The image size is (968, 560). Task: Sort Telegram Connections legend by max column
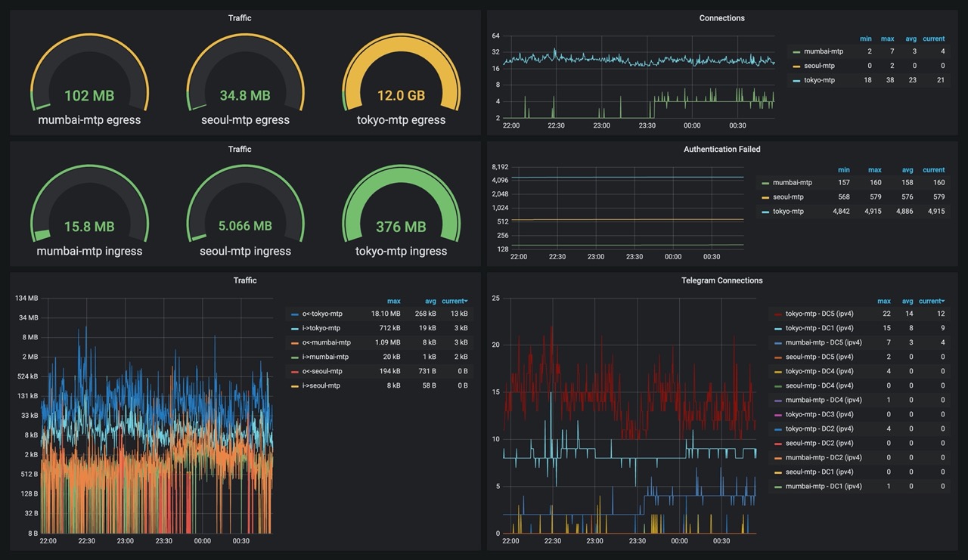884,301
